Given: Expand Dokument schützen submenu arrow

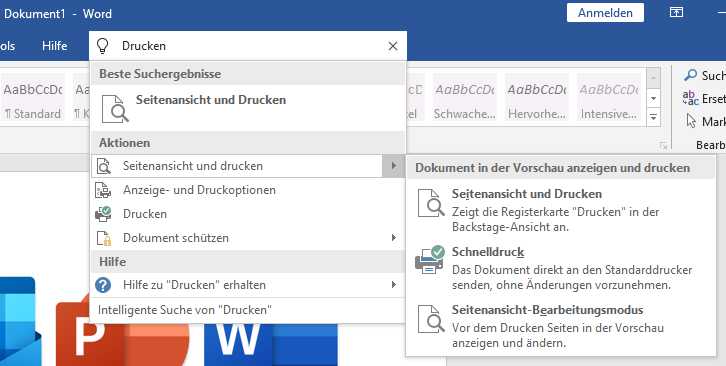Looking at the screenshot, I should [394, 238].
